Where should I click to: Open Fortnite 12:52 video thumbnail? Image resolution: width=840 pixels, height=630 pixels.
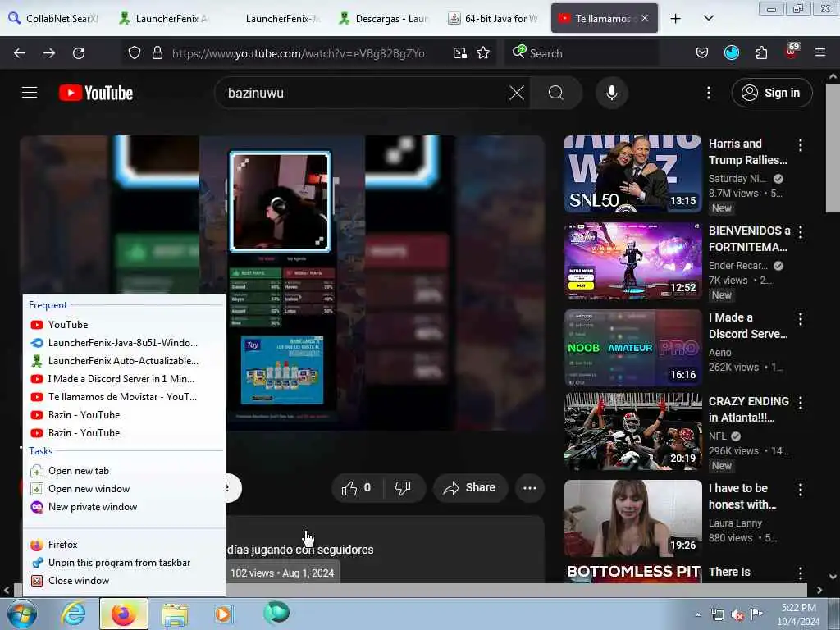[x=632, y=261]
